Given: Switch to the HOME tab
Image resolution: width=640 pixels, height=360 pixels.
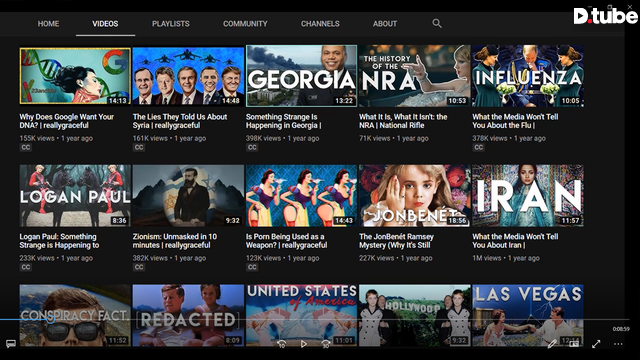Looking at the screenshot, I should [48, 24].
